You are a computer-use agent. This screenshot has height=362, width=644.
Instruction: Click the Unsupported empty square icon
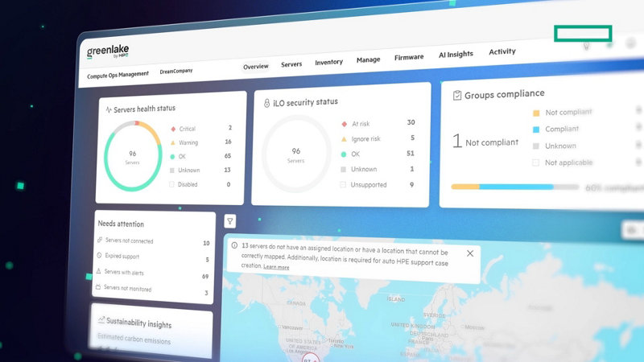coord(343,185)
